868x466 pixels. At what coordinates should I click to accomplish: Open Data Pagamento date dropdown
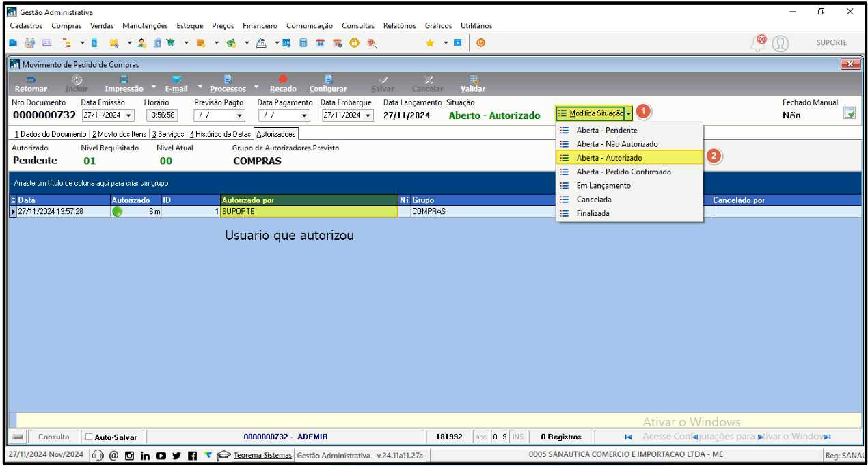point(304,115)
